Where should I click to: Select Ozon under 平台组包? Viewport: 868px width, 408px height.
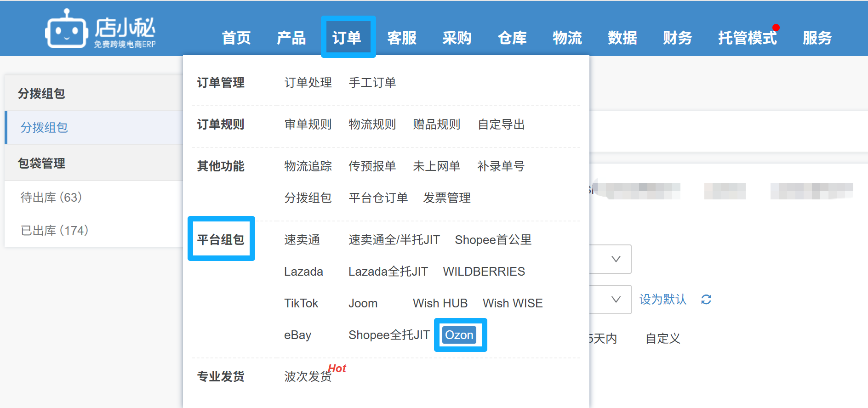click(x=459, y=334)
